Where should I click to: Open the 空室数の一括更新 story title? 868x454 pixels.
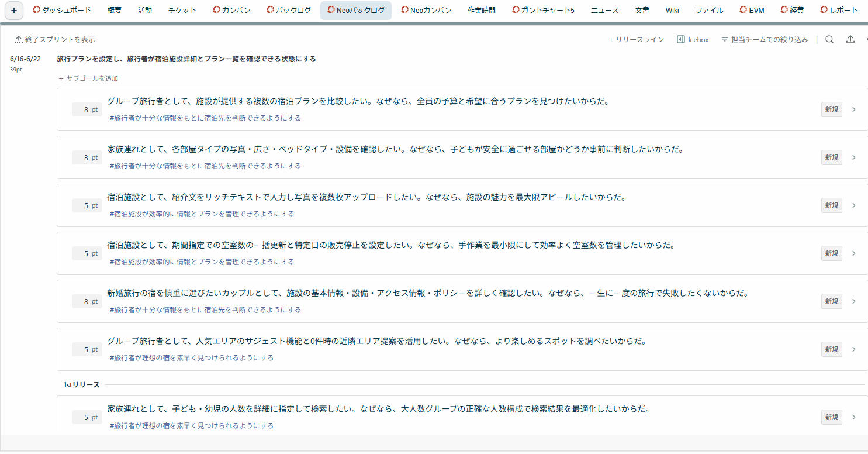click(x=391, y=245)
